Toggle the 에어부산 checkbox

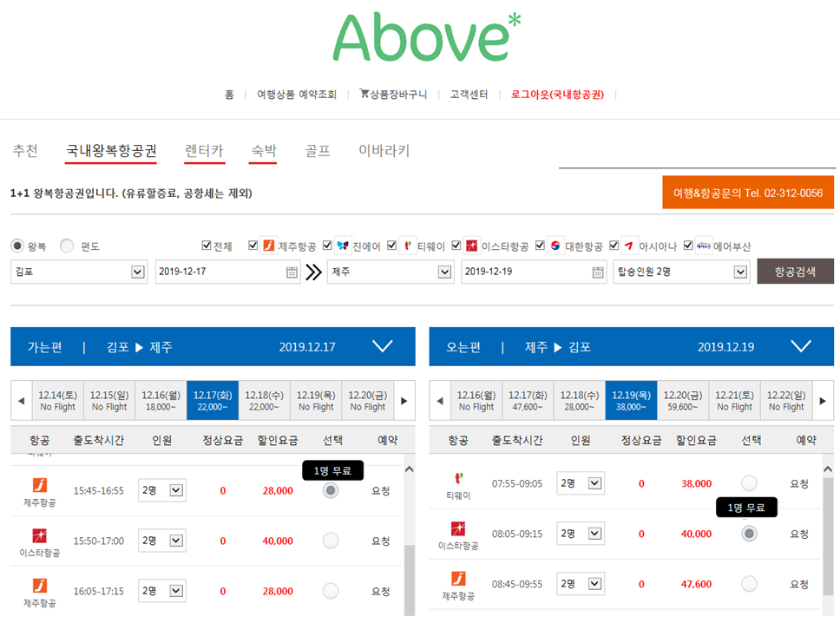click(x=688, y=246)
